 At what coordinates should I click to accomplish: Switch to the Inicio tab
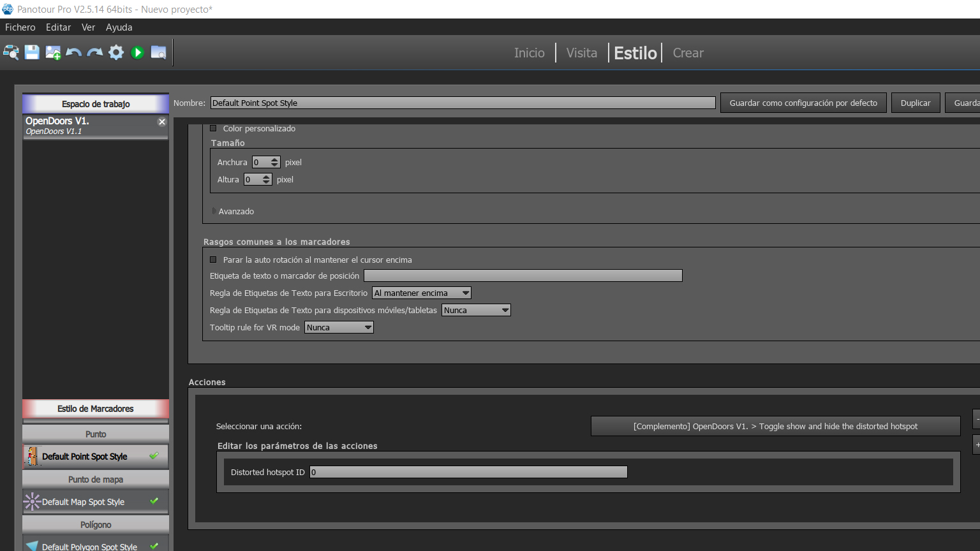pyautogui.click(x=530, y=53)
